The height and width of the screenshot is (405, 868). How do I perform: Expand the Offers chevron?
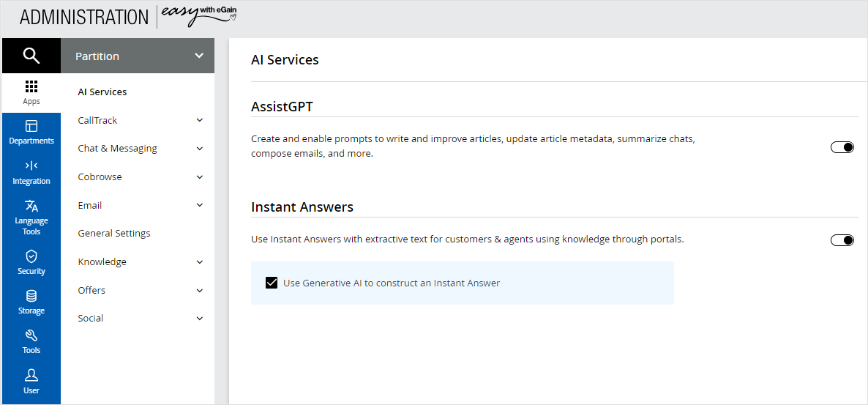click(200, 290)
